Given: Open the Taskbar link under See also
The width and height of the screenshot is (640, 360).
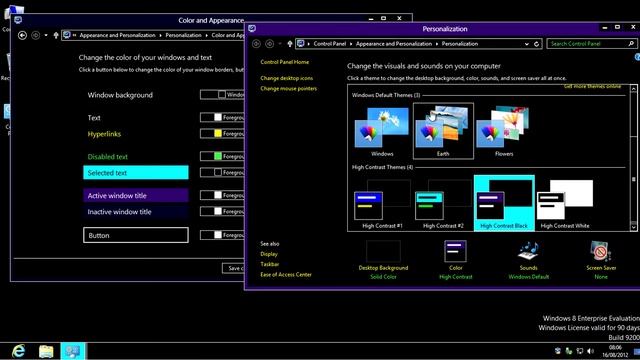Looking at the screenshot, I should (270, 264).
